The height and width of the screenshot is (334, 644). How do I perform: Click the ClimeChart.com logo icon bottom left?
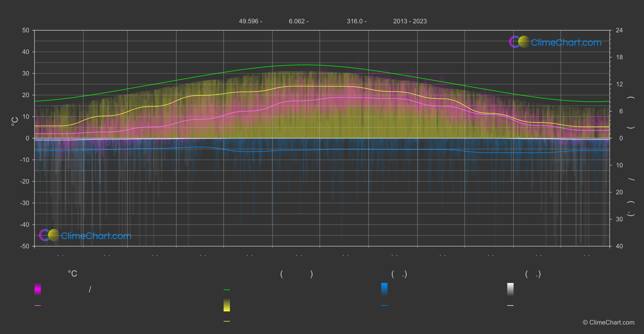click(49, 235)
